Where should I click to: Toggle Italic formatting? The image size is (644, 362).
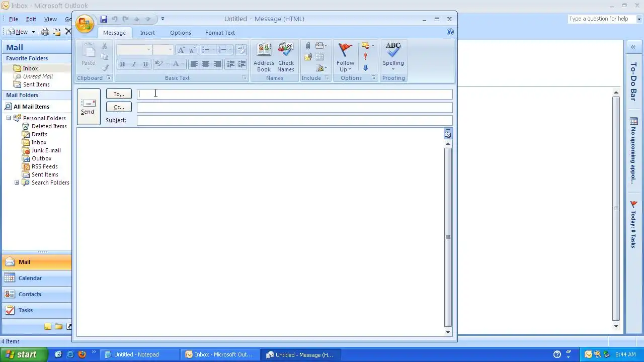(134, 64)
